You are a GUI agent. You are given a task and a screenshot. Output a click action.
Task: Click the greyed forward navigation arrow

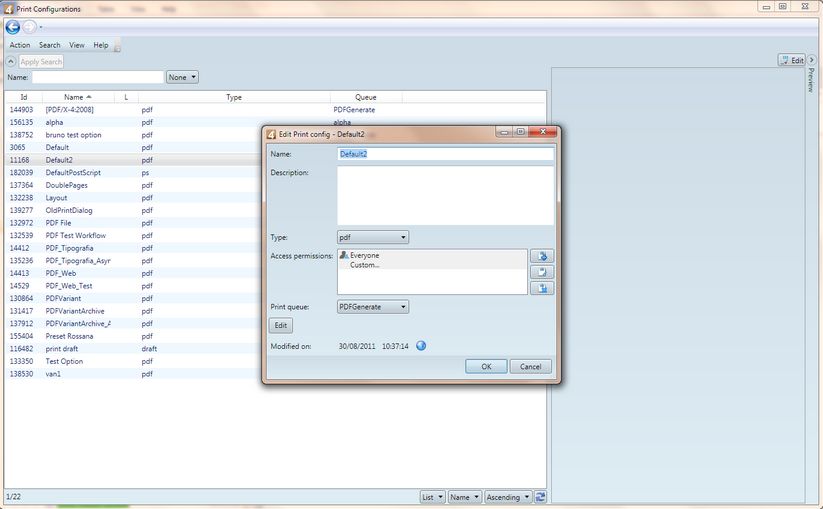point(30,27)
